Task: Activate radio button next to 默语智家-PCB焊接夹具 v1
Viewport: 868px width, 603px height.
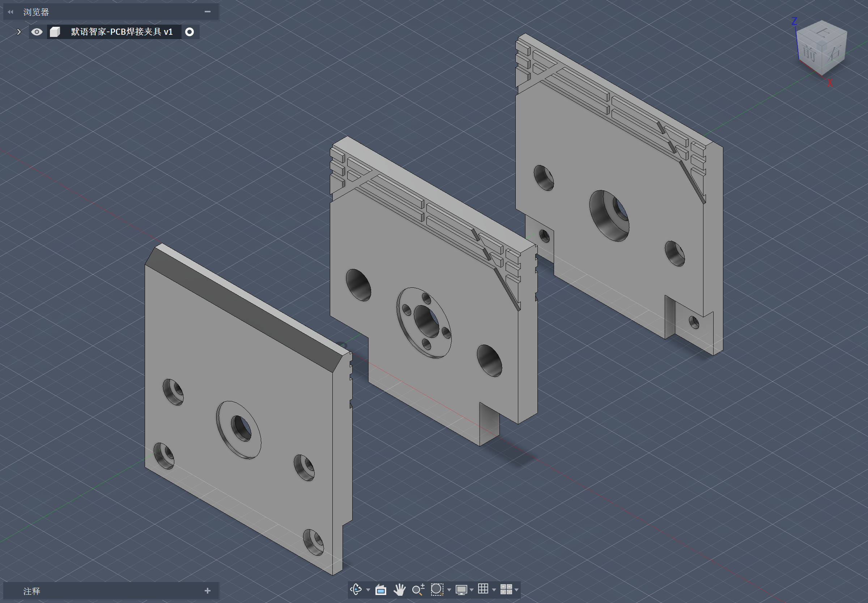Action: 190,32
